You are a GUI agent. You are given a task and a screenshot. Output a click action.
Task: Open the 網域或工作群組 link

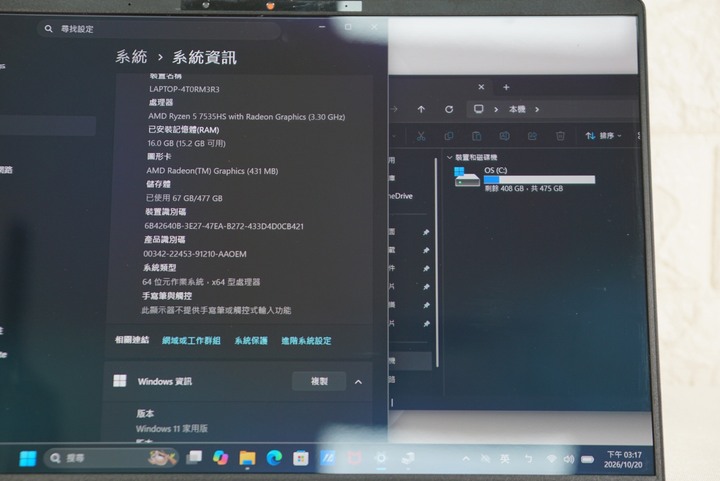191,341
